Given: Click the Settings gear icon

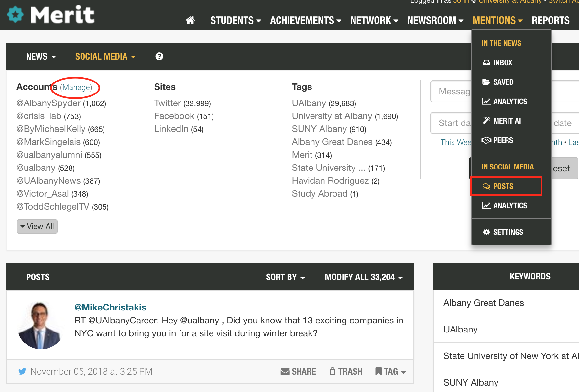Looking at the screenshot, I should click(x=486, y=232).
